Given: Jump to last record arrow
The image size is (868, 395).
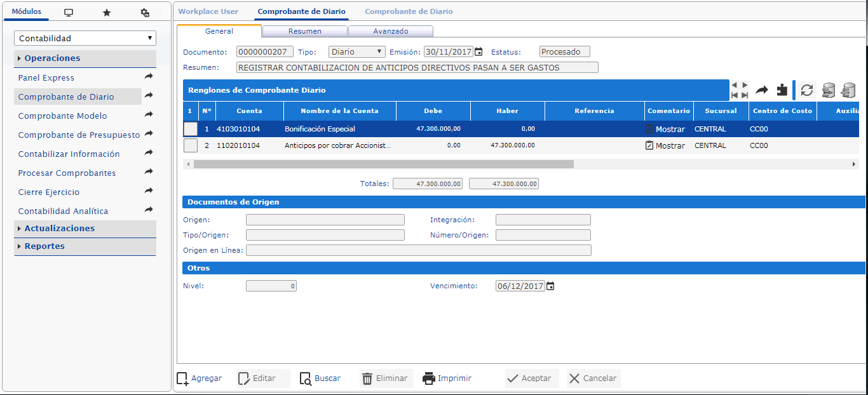Looking at the screenshot, I should pos(745,95).
